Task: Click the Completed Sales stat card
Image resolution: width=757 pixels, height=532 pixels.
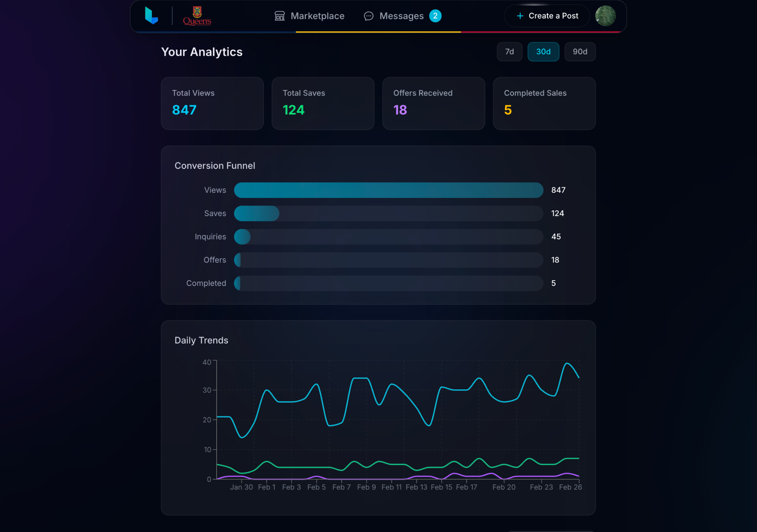Action: point(544,103)
